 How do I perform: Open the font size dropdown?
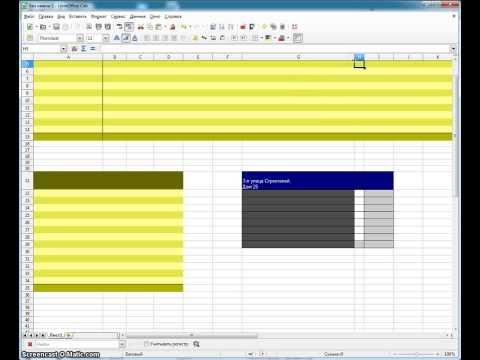coord(106,38)
